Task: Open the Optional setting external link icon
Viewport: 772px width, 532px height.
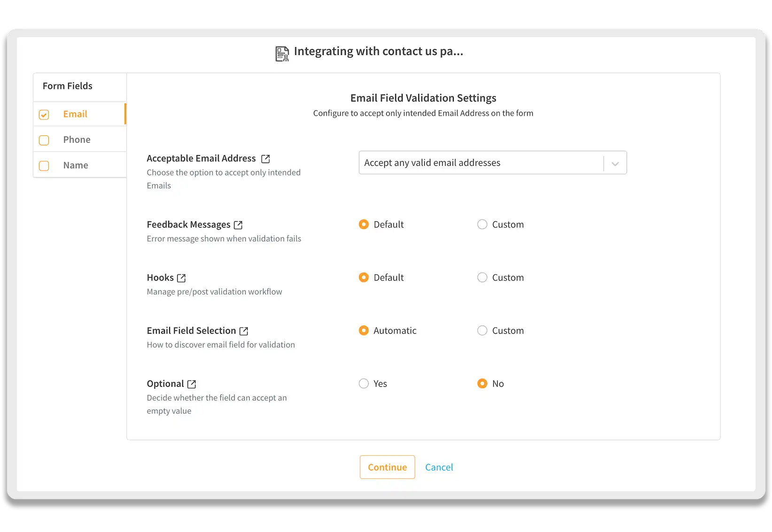Action: tap(192, 384)
